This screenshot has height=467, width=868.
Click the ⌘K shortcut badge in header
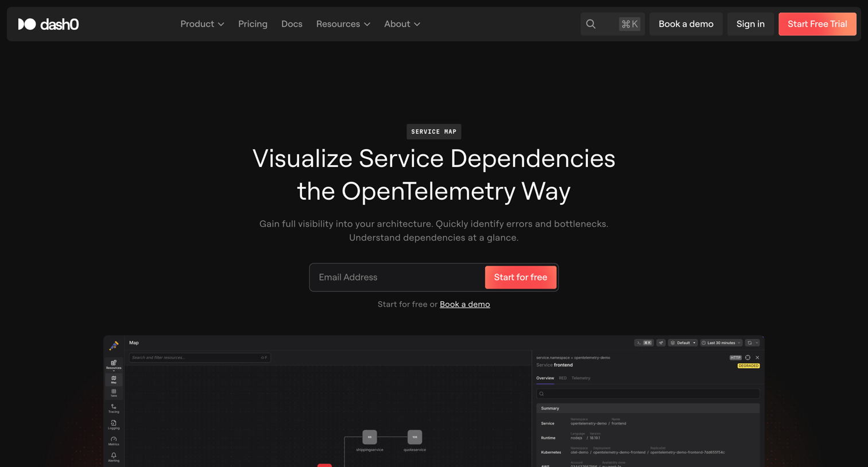(629, 24)
